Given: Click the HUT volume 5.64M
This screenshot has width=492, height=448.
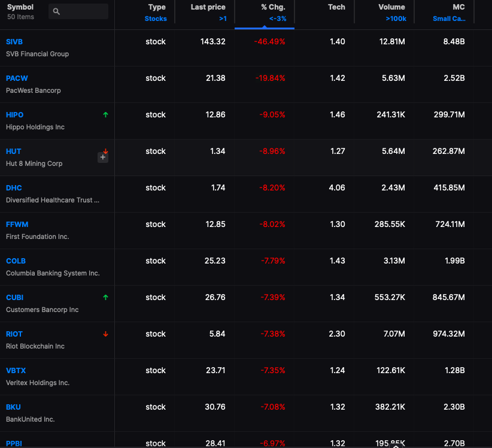Looking at the screenshot, I should [393, 152].
